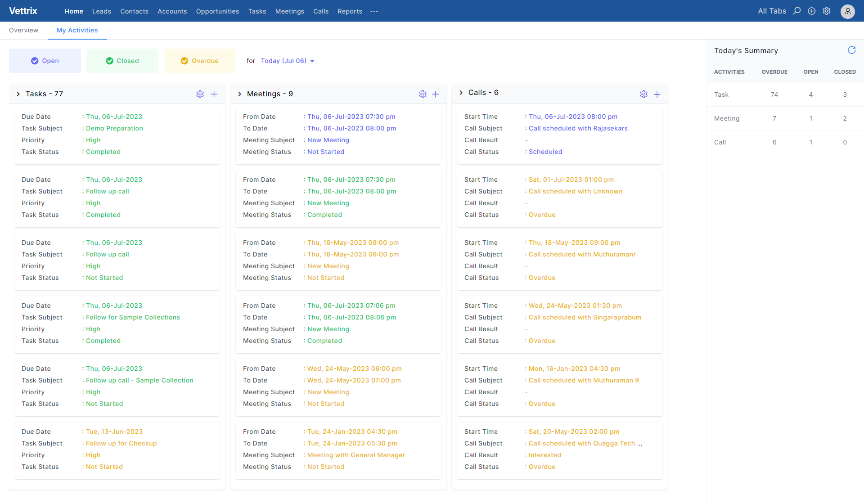Open the Meetings module in navbar
Image resolution: width=864 pixels, height=504 pixels.
[289, 11]
